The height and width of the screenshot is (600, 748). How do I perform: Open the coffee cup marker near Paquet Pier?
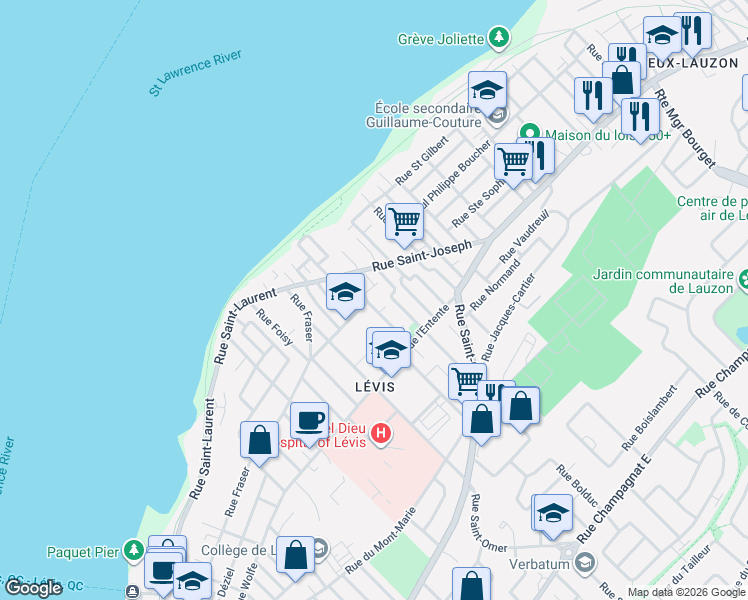(x=163, y=571)
